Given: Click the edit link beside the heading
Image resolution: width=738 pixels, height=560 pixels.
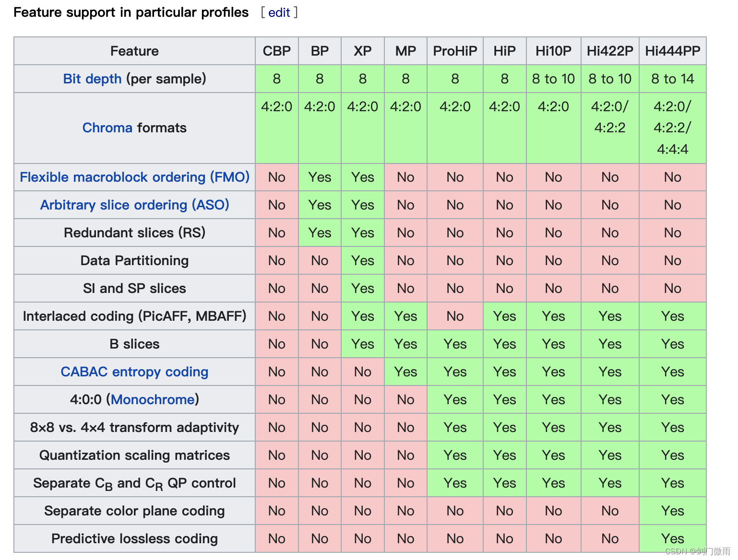Looking at the screenshot, I should [x=279, y=12].
